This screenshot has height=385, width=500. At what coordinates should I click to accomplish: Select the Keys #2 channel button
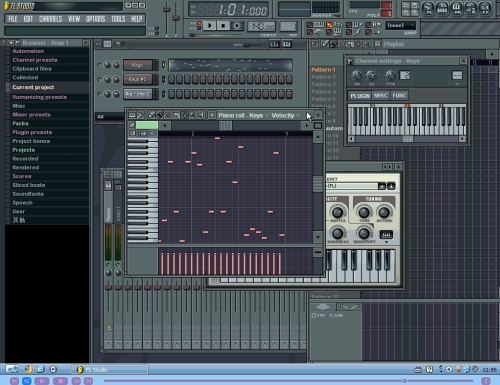point(138,79)
